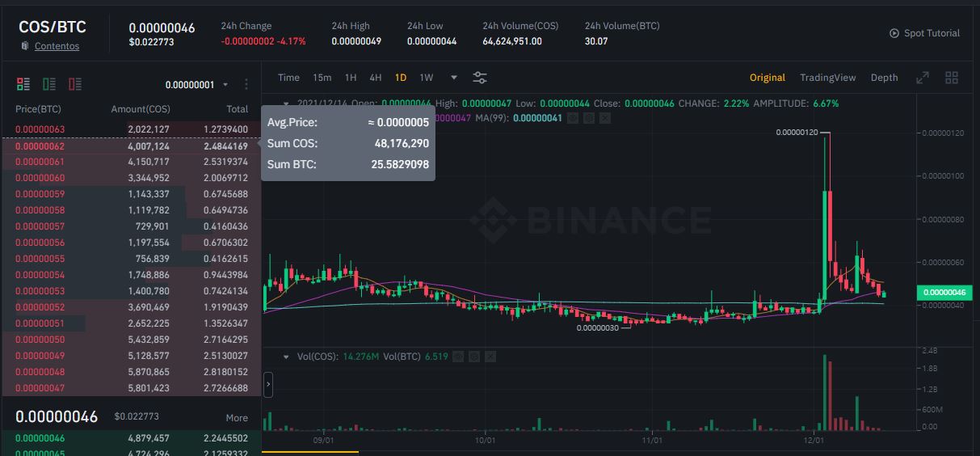Open order book three-dot options menu

[246, 84]
